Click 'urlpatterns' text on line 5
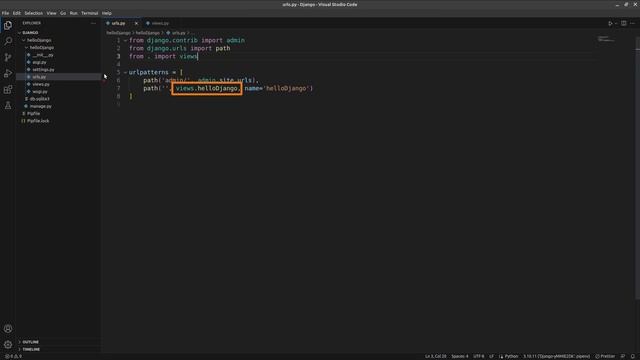This screenshot has height=360, width=640. point(149,72)
